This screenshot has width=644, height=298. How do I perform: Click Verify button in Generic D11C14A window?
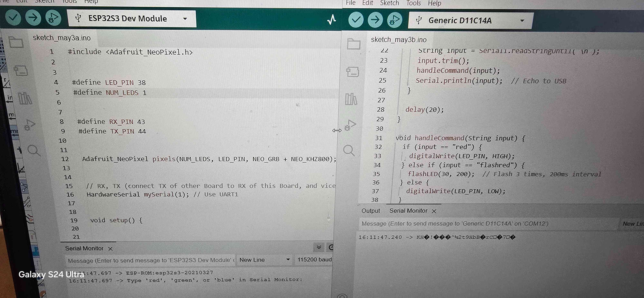pyautogui.click(x=356, y=20)
